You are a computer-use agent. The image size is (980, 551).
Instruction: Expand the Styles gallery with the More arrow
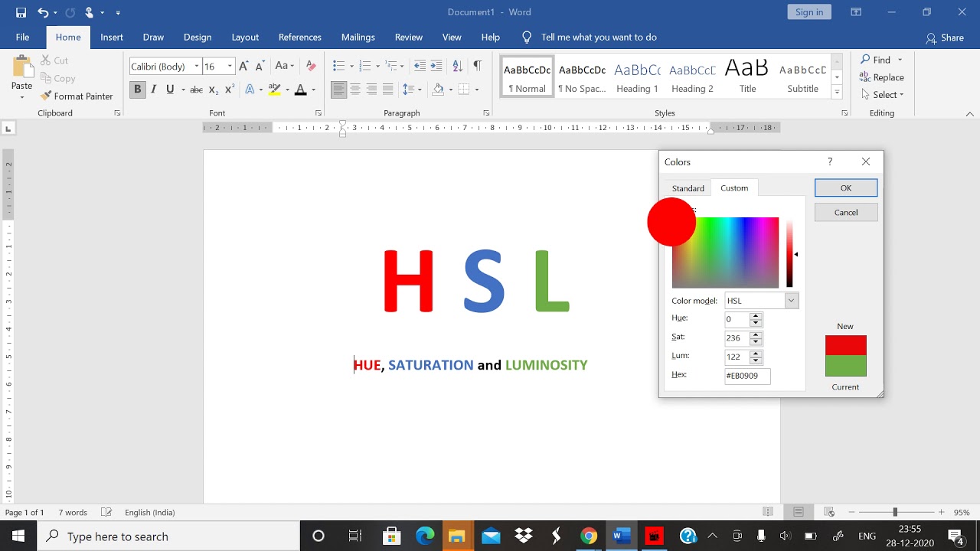(x=837, y=93)
